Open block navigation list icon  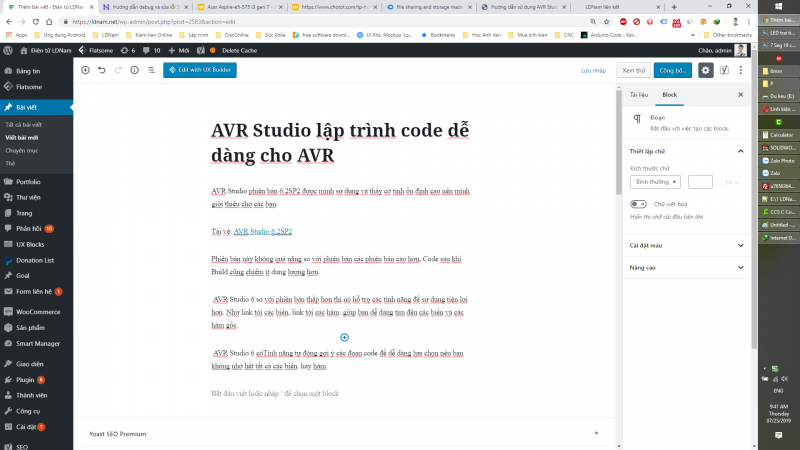(x=151, y=70)
